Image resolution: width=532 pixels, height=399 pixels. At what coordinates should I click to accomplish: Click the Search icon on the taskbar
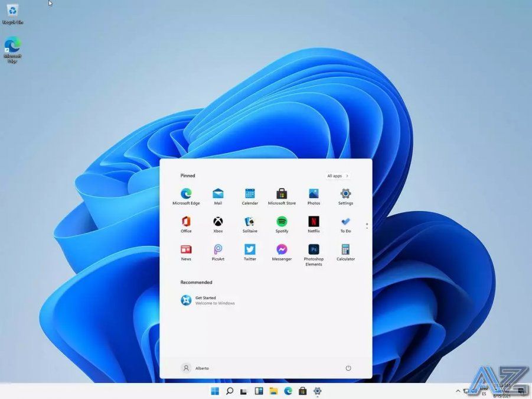[x=230, y=391]
